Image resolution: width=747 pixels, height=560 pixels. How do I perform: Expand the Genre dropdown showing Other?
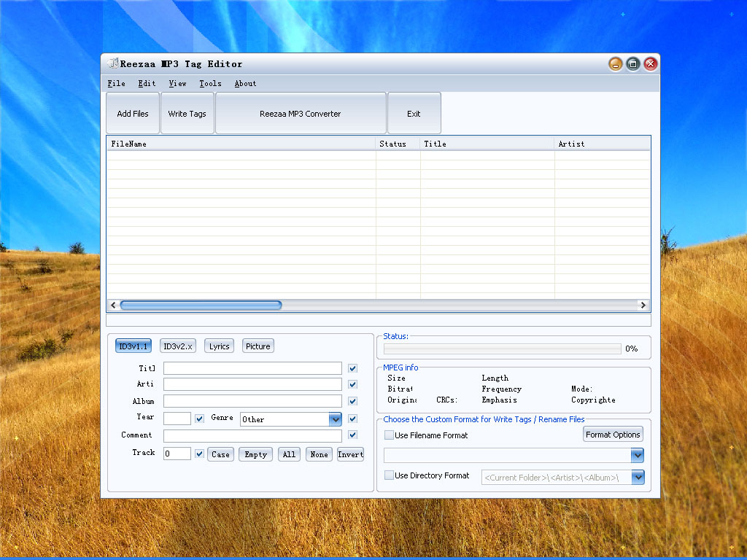(336, 419)
